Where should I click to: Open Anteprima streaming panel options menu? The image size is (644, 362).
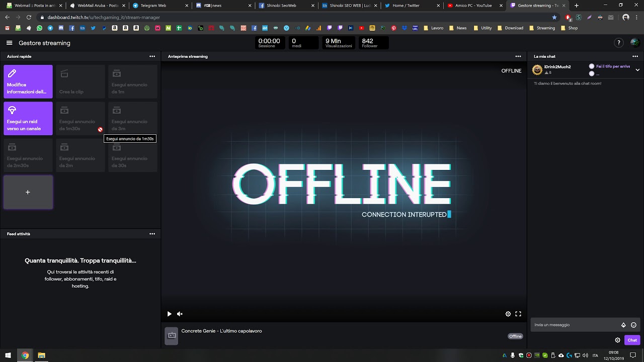pyautogui.click(x=518, y=56)
